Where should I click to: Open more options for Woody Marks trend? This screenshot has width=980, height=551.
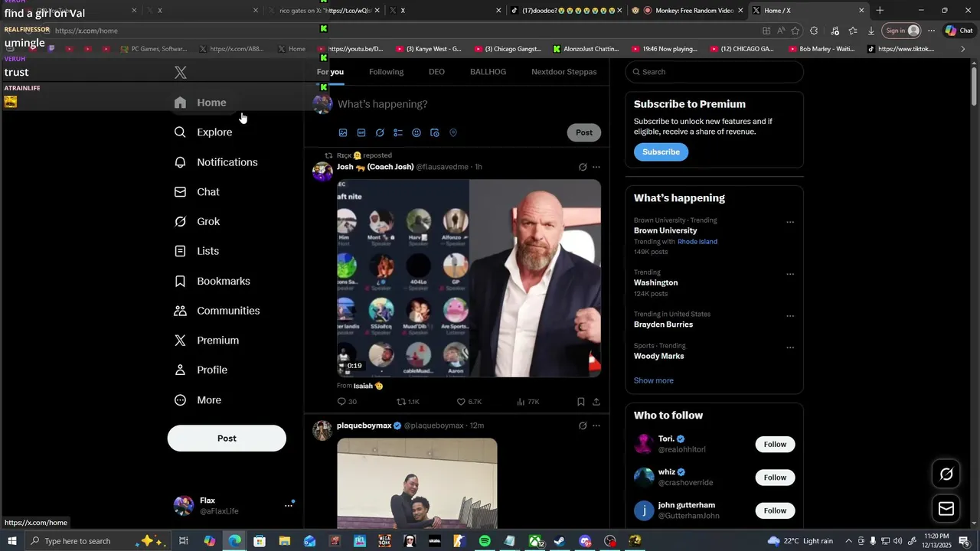pyautogui.click(x=790, y=347)
